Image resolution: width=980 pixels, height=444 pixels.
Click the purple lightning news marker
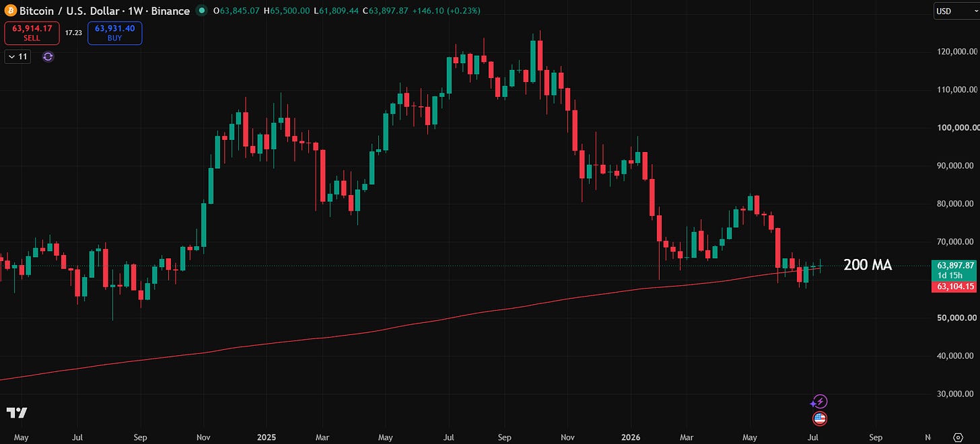click(x=819, y=402)
